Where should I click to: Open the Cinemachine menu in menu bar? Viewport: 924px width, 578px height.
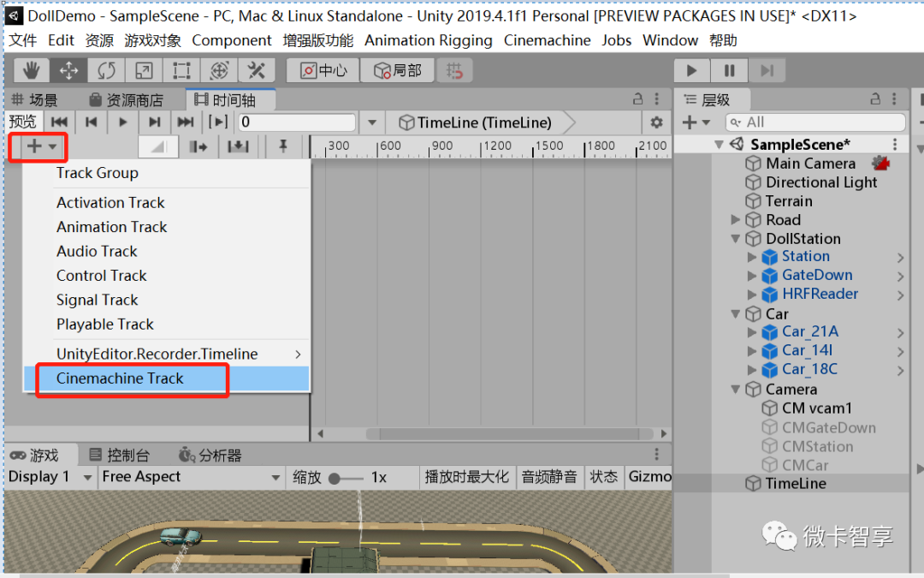tap(547, 40)
